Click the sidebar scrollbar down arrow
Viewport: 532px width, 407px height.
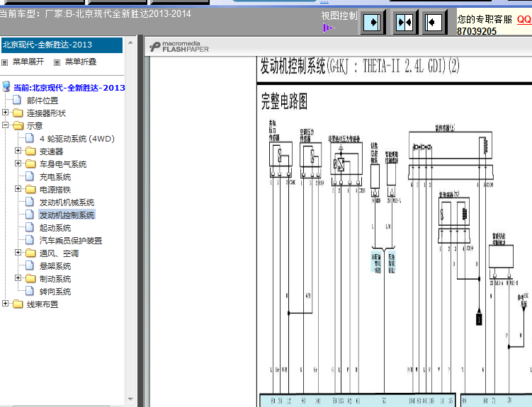pyautogui.click(x=130, y=399)
